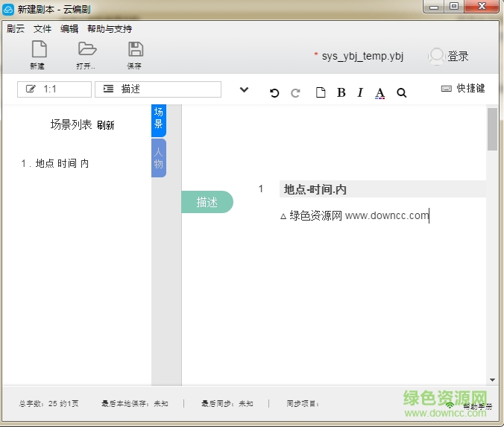The height and width of the screenshot is (427, 504).
Task: Click the New script (新建) icon
Action: 38,51
